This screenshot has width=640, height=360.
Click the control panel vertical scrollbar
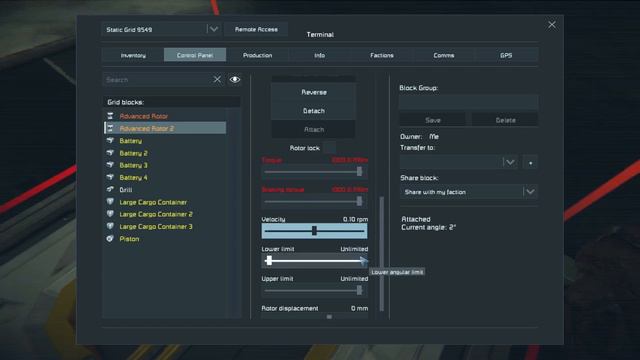click(x=382, y=253)
